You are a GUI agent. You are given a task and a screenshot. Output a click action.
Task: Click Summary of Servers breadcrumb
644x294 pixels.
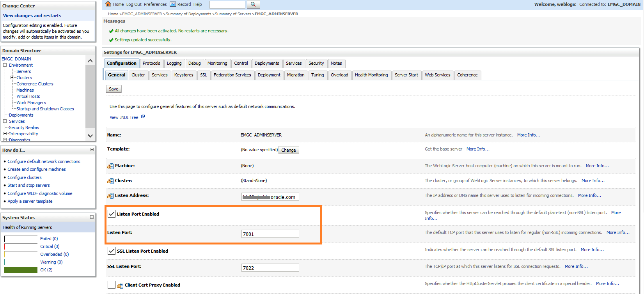[x=233, y=14]
